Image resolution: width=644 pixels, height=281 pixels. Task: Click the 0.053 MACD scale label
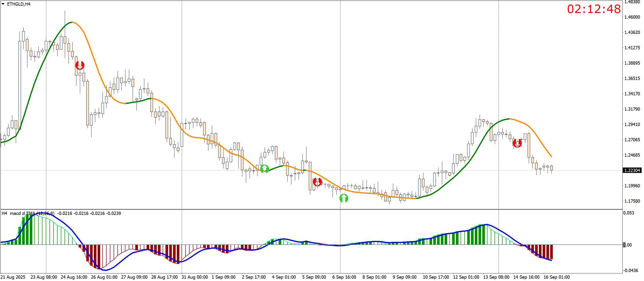628,213
